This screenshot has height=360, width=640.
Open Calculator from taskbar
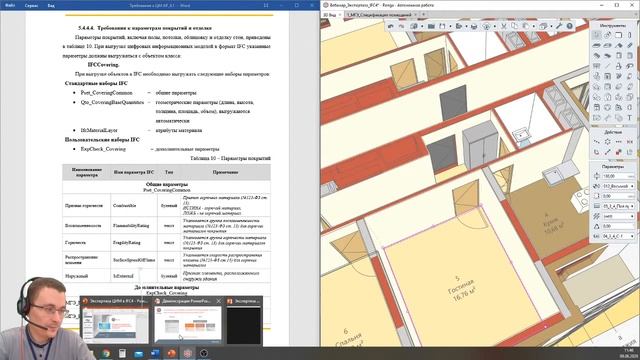pyautogui.click(x=122, y=353)
